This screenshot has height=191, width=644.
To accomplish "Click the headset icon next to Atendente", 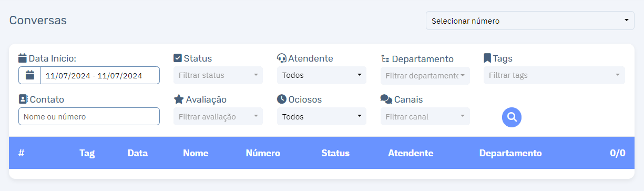I will point(281,58).
